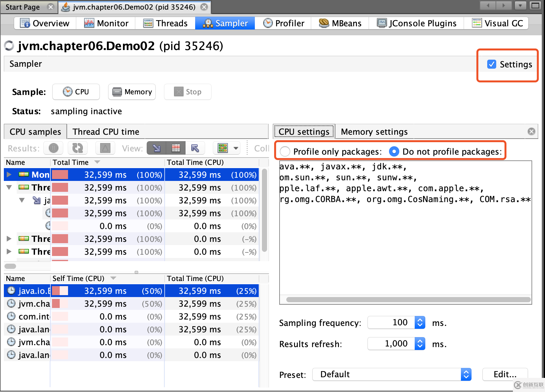Take a snapshot with the triangle icon
The image size is (545, 392).
click(x=105, y=148)
